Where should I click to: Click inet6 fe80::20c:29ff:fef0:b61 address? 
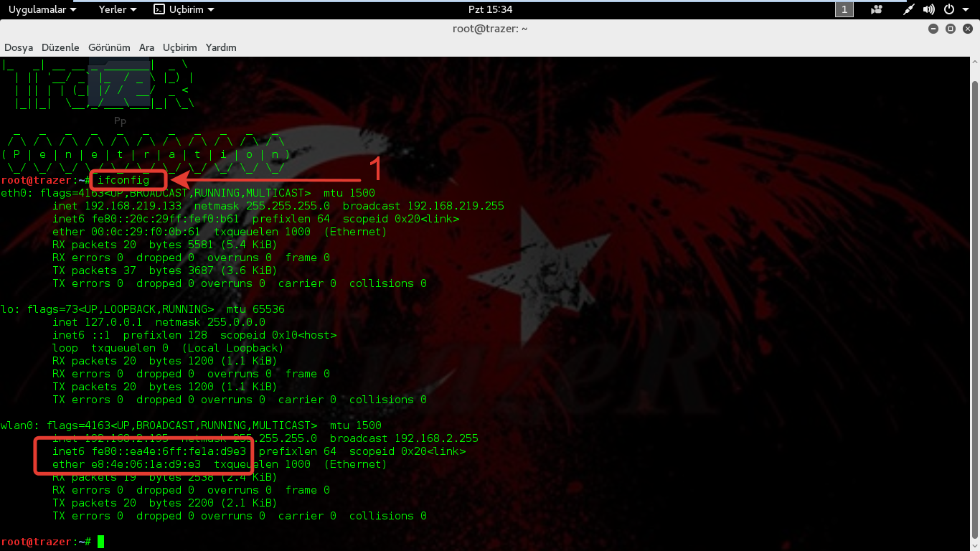(x=146, y=219)
